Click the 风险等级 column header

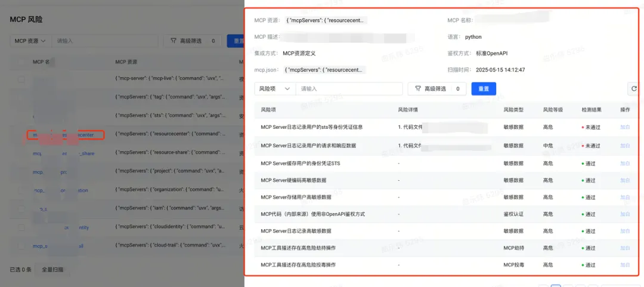click(553, 110)
